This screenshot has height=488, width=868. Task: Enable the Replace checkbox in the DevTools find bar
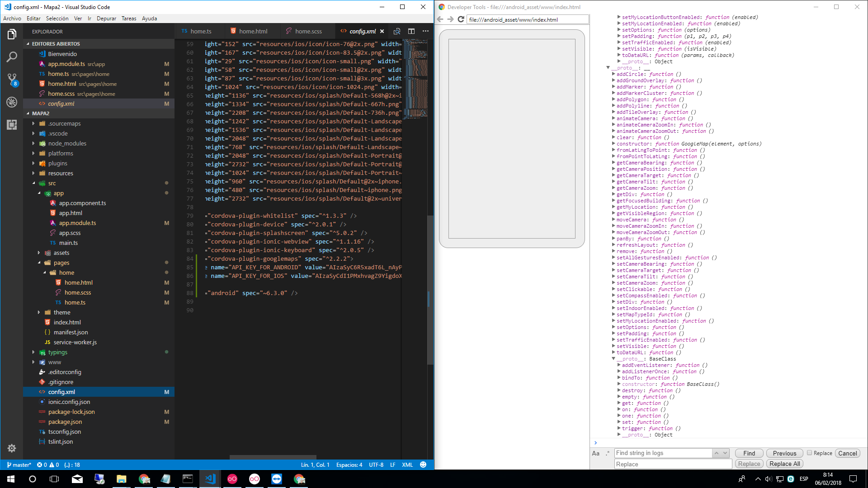click(809, 453)
